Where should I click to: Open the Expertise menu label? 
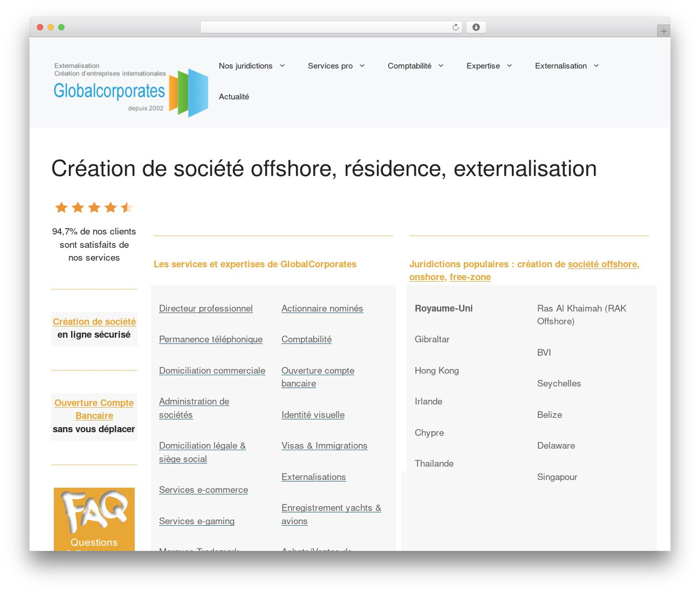483,66
